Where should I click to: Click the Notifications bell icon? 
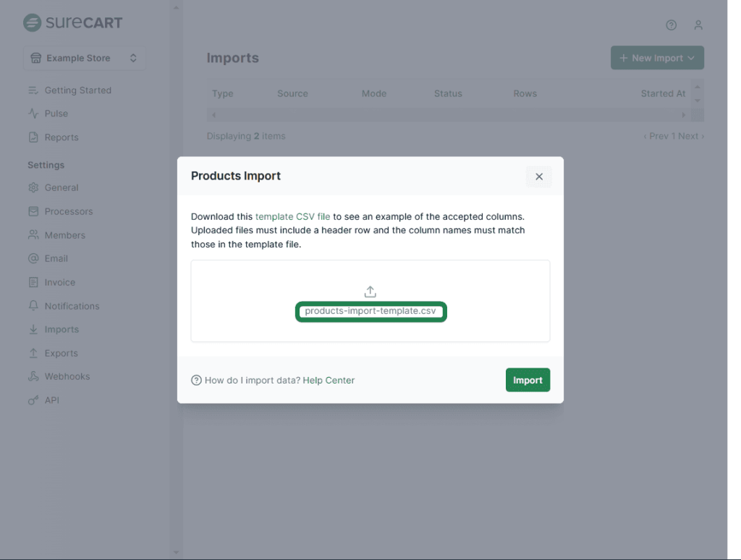point(33,306)
